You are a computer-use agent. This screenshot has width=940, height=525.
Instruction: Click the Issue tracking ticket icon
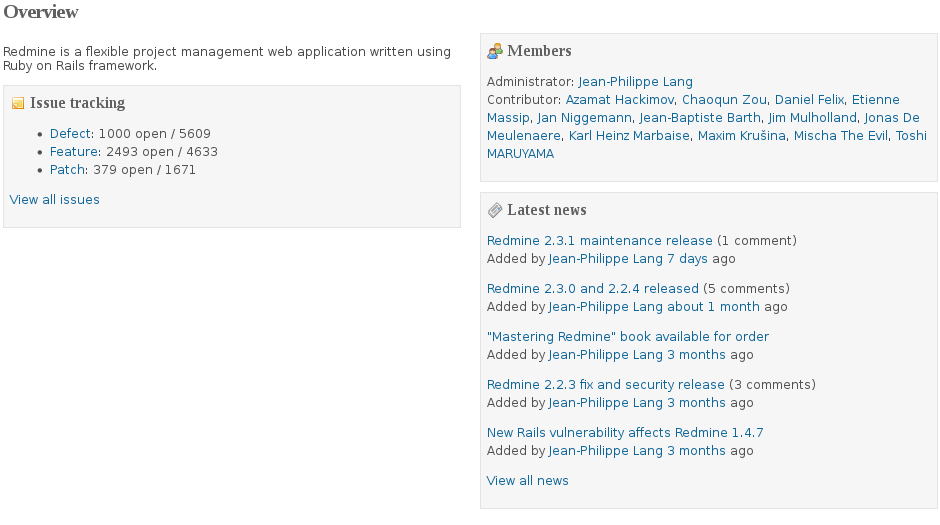click(x=17, y=103)
